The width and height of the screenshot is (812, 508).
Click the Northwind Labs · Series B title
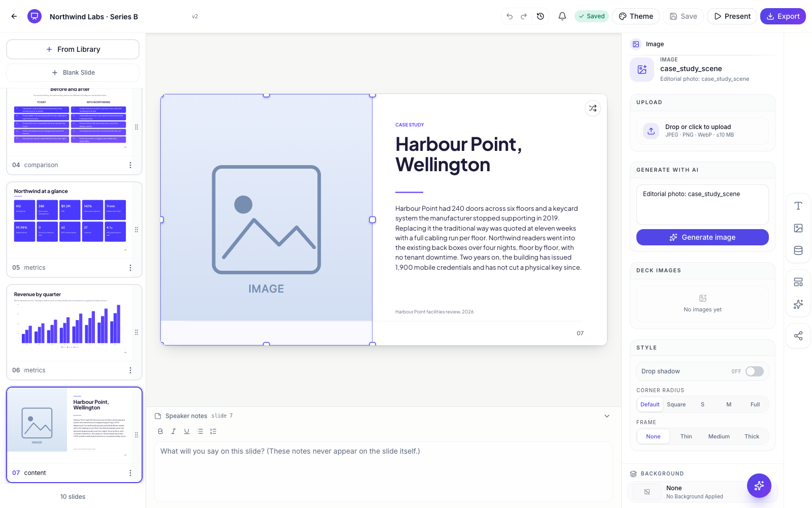[94, 17]
